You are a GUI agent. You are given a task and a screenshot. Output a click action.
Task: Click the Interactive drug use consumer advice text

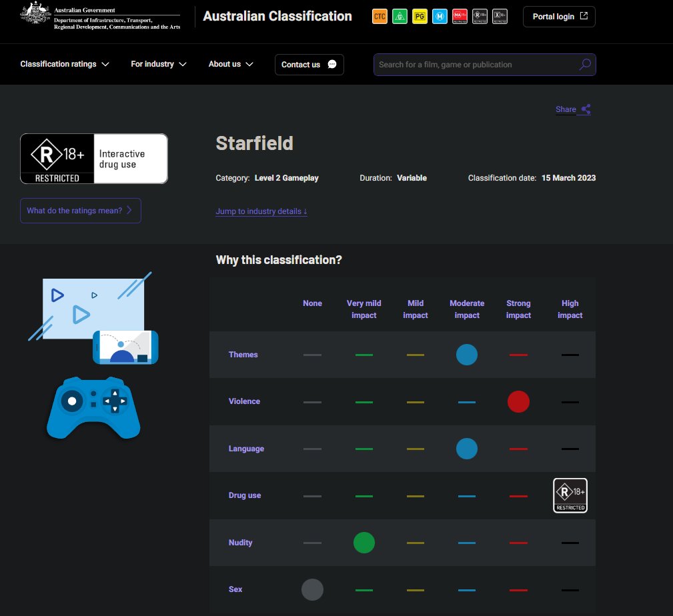pos(122,159)
